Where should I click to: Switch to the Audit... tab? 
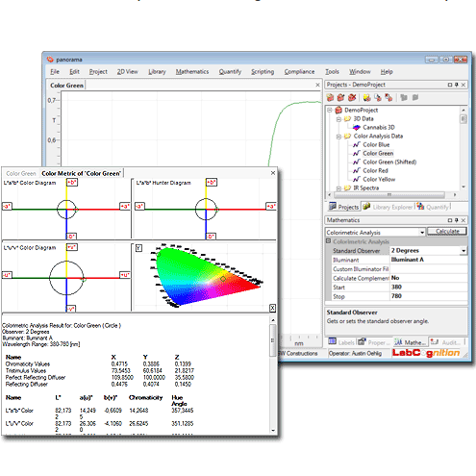coord(446,342)
